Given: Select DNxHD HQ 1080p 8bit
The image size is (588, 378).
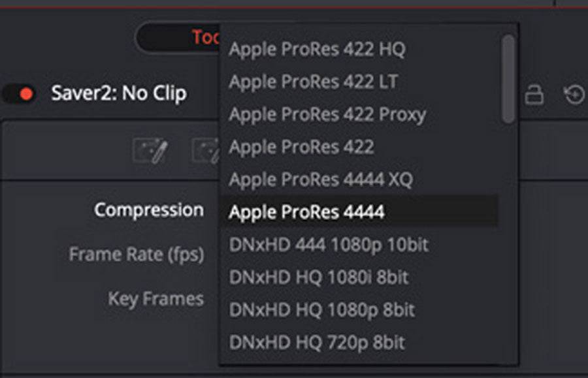Looking at the screenshot, I should point(322,310).
